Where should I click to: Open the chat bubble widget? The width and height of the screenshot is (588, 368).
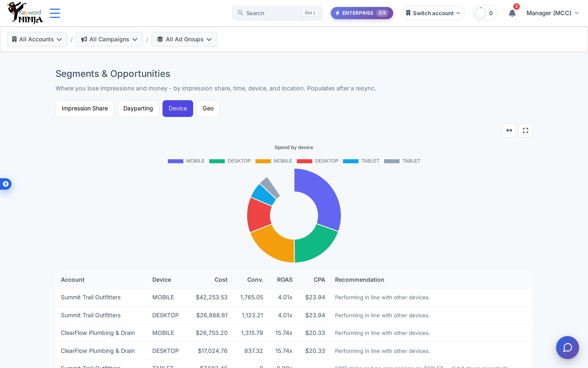click(x=567, y=348)
